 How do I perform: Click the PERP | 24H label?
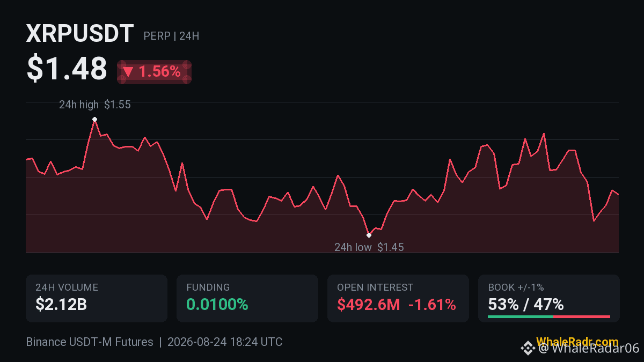coord(171,36)
